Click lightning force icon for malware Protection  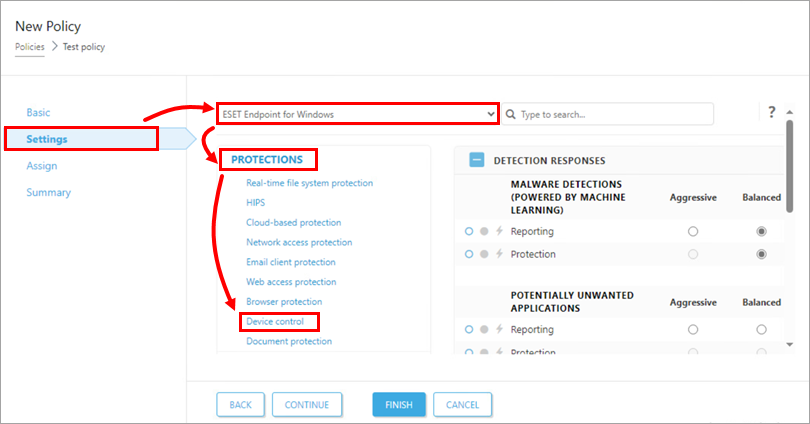499,254
